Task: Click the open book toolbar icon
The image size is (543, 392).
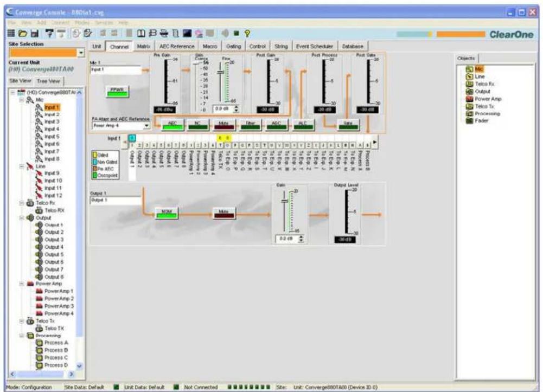Action: point(141,33)
